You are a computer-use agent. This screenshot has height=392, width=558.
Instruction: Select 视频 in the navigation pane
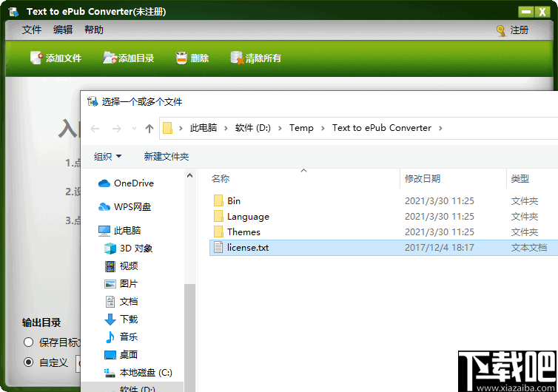[x=121, y=266]
